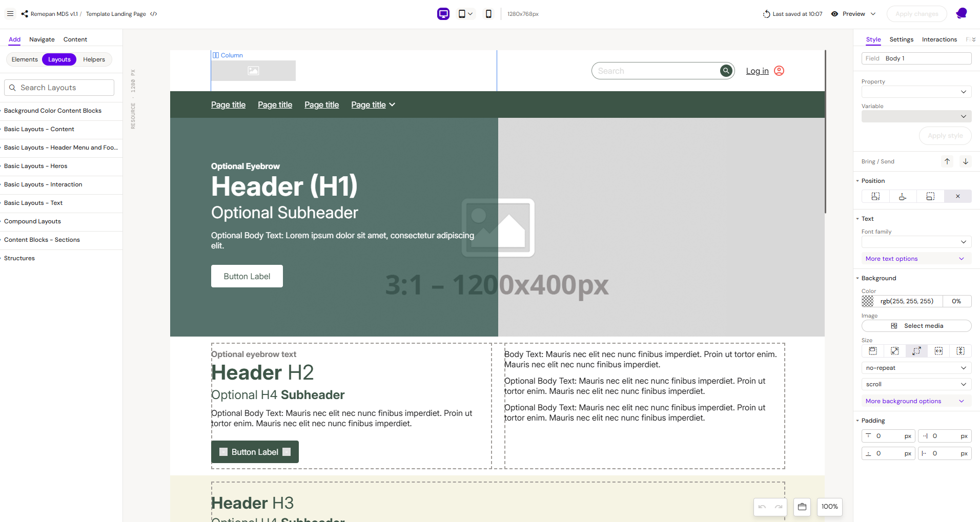Switch to mobile phone viewport
The image size is (980, 522).
tap(488, 14)
